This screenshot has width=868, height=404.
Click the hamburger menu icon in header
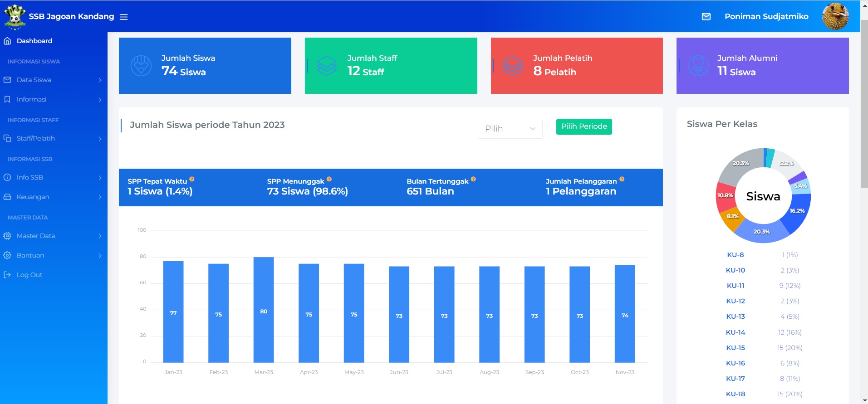(123, 17)
